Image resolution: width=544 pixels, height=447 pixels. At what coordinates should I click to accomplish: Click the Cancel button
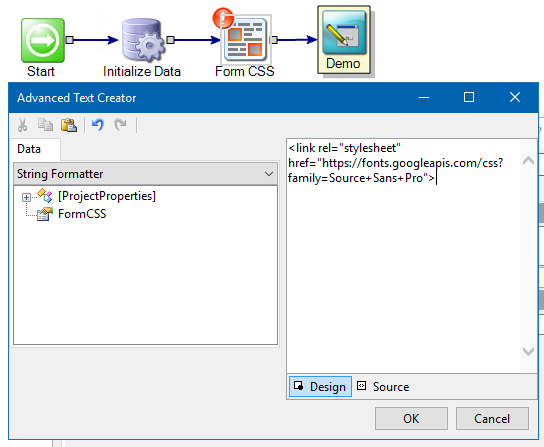coord(492,419)
